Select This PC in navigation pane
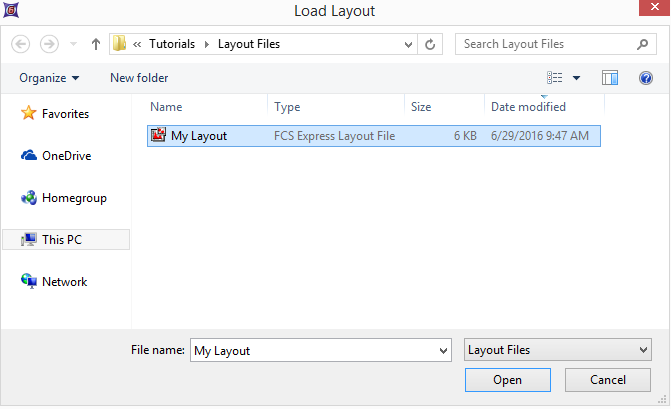 pyautogui.click(x=66, y=240)
